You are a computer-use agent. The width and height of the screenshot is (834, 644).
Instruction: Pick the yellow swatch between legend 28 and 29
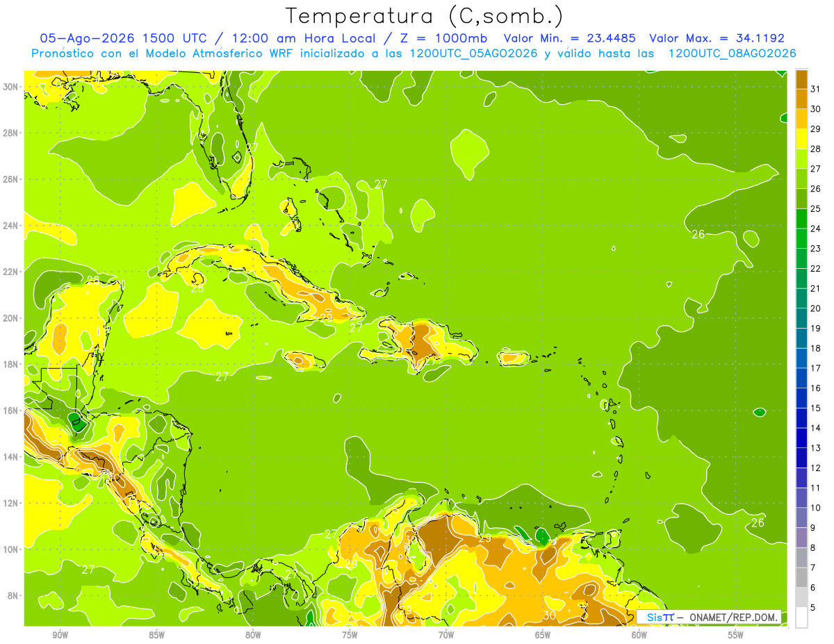[801, 138]
